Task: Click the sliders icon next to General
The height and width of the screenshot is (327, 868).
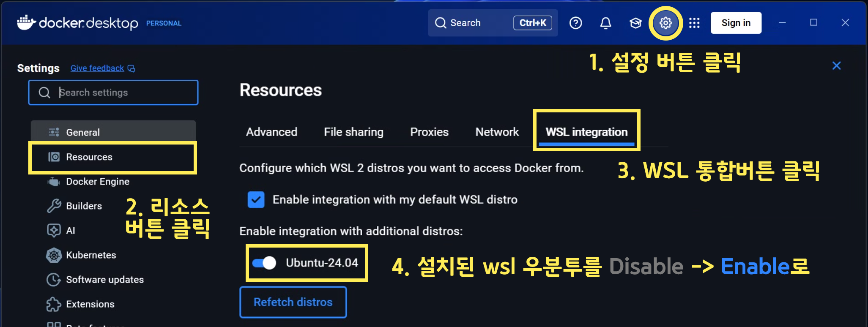Action: point(54,132)
